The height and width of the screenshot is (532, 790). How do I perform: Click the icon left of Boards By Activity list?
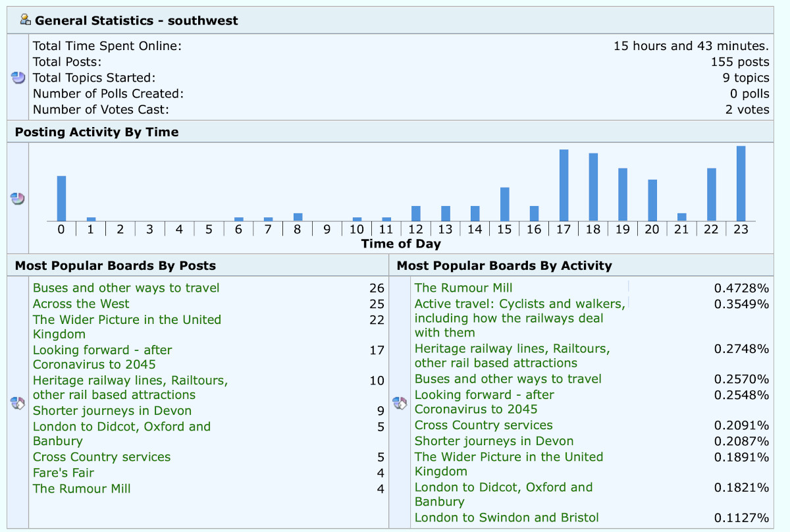pos(400,403)
